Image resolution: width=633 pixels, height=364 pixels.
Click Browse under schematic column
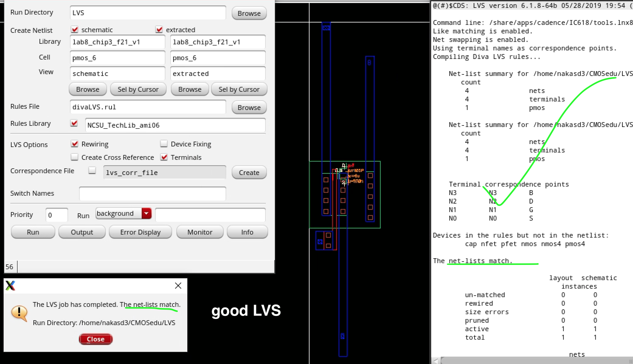88,89
